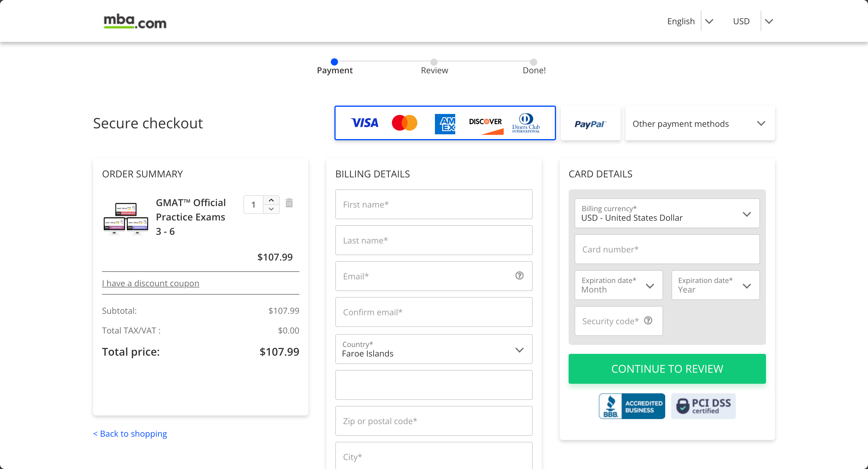Select the Visa card icon
Viewport: 868px width, 469px height.
364,123
